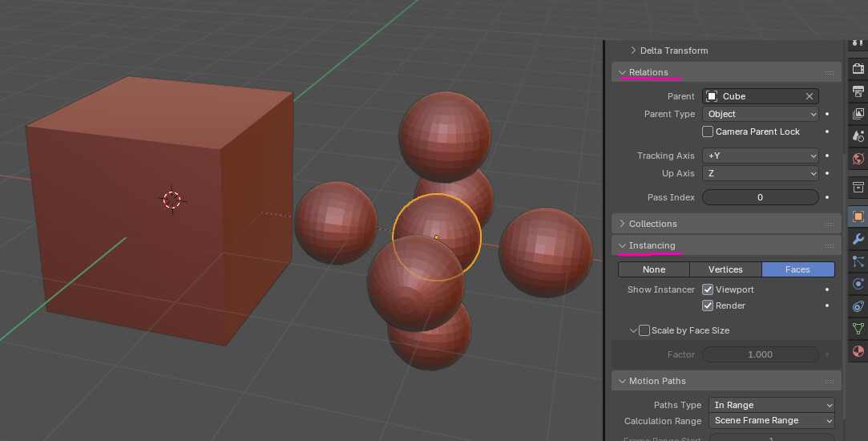The height and width of the screenshot is (441, 868).
Task: Click the Pass Index value field
Action: 760,197
